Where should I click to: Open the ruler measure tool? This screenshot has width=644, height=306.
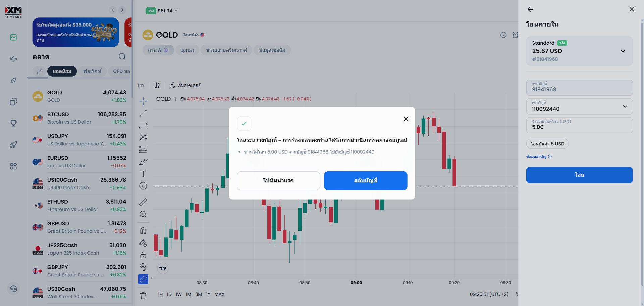(x=143, y=202)
